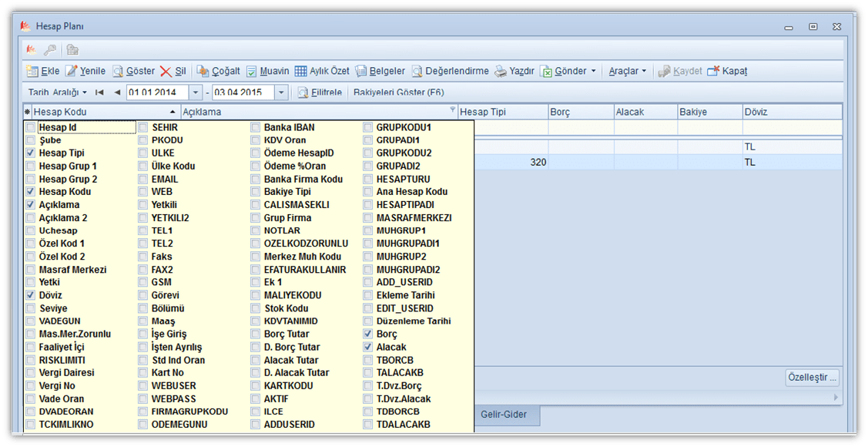Enable the TDALACAKB column checkbox
The height and width of the screenshot is (447, 868).
367,425
